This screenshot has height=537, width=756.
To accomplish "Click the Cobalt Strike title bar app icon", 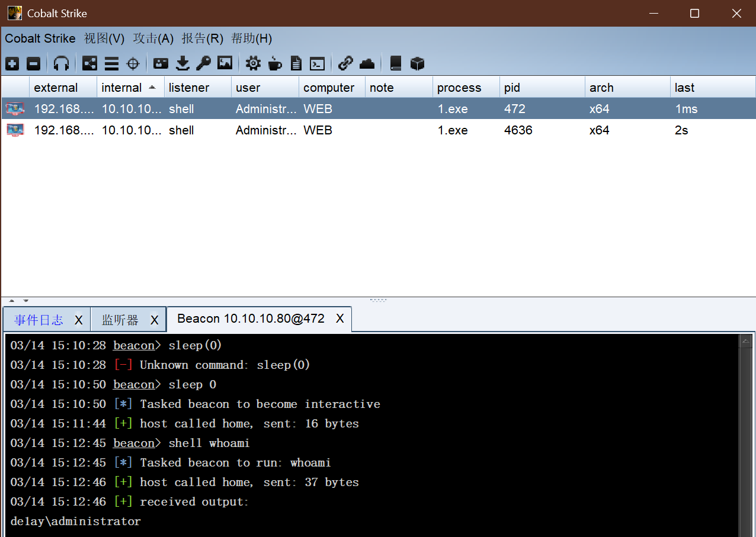I will click(x=14, y=13).
